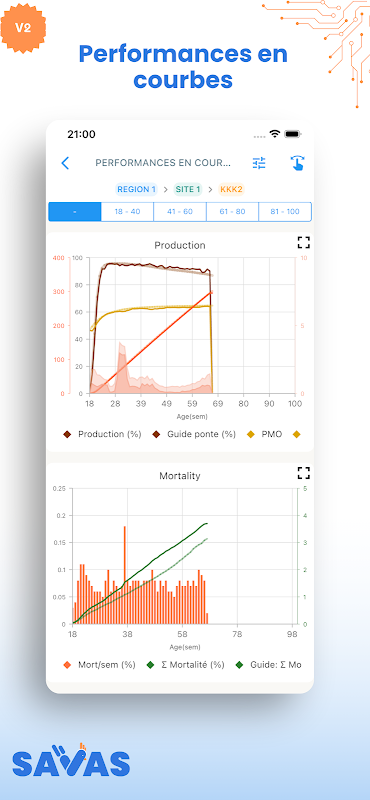
Task: Tap the back arrow icon
Action: (65, 163)
